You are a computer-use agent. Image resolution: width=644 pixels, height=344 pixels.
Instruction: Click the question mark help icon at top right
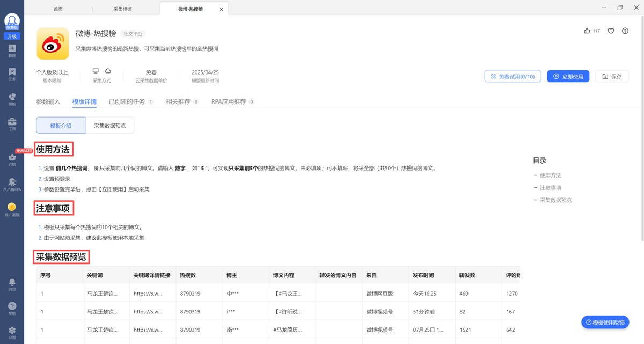[625, 31]
